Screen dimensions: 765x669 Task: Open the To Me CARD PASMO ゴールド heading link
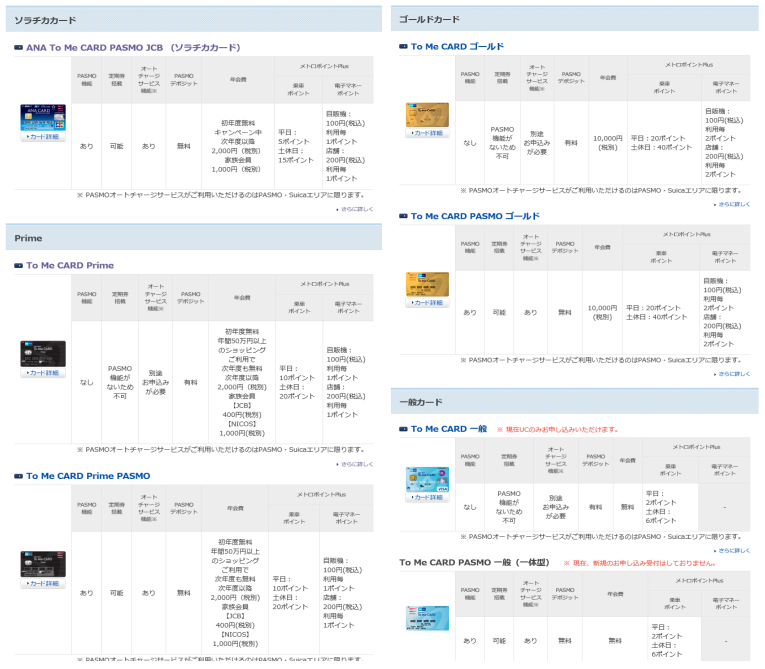[x=475, y=216]
